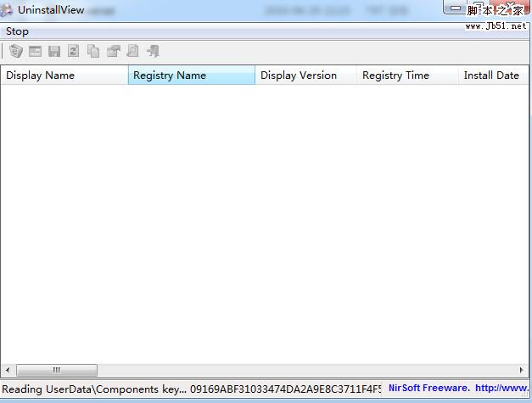532x403 pixels.
Task: Click the Stop menu item
Action: pyautogui.click(x=17, y=31)
